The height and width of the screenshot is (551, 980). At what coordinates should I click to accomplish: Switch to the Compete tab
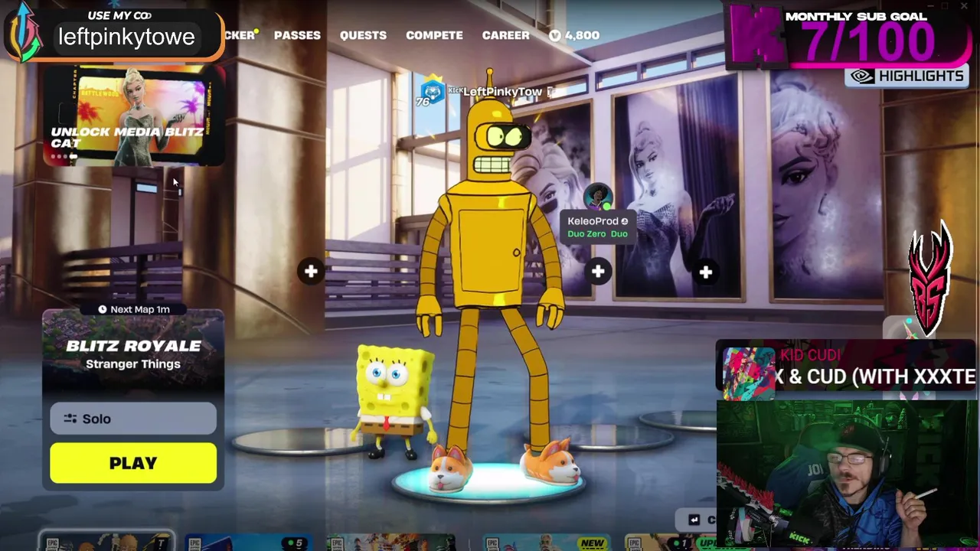[434, 35]
